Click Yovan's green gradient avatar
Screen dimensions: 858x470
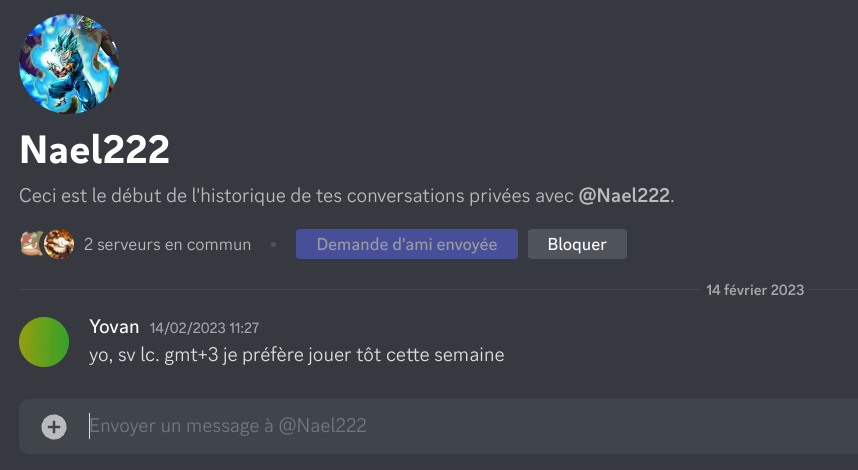tap(44, 342)
